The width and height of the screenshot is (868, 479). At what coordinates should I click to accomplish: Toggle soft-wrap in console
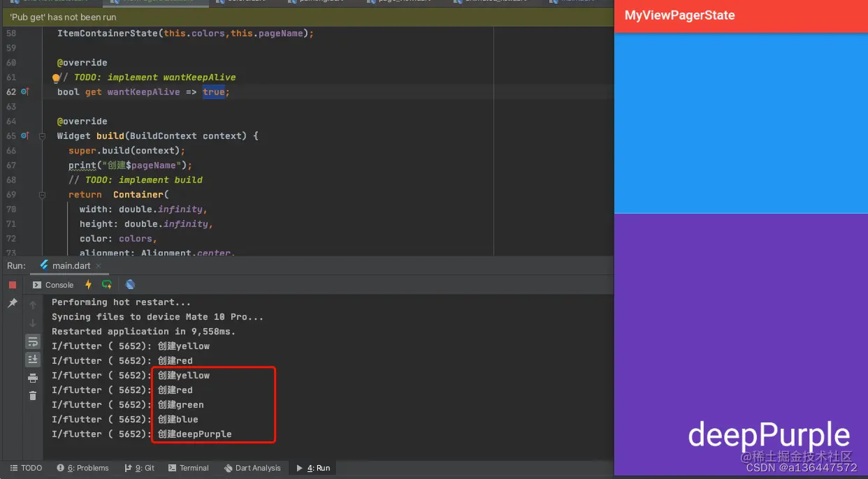coord(33,341)
